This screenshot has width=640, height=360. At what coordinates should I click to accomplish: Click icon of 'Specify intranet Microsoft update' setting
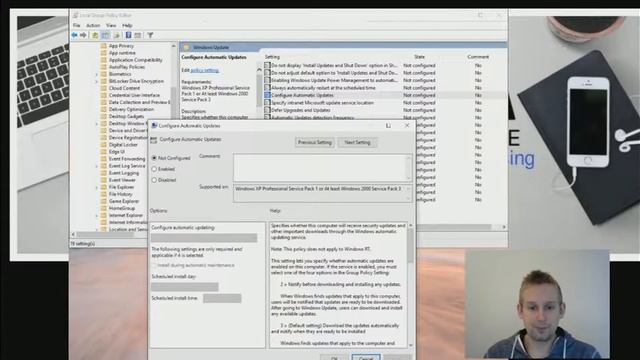click(x=267, y=103)
